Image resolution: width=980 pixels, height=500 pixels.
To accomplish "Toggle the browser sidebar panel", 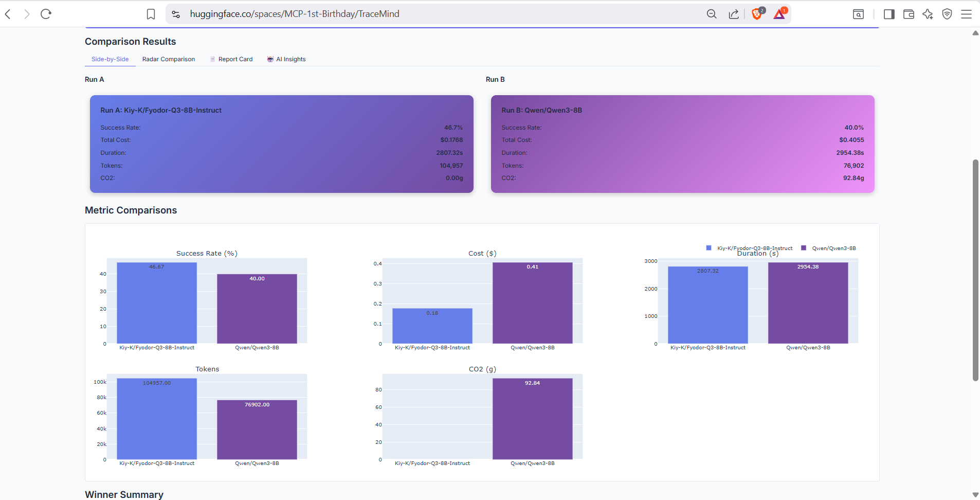I will 889,14.
